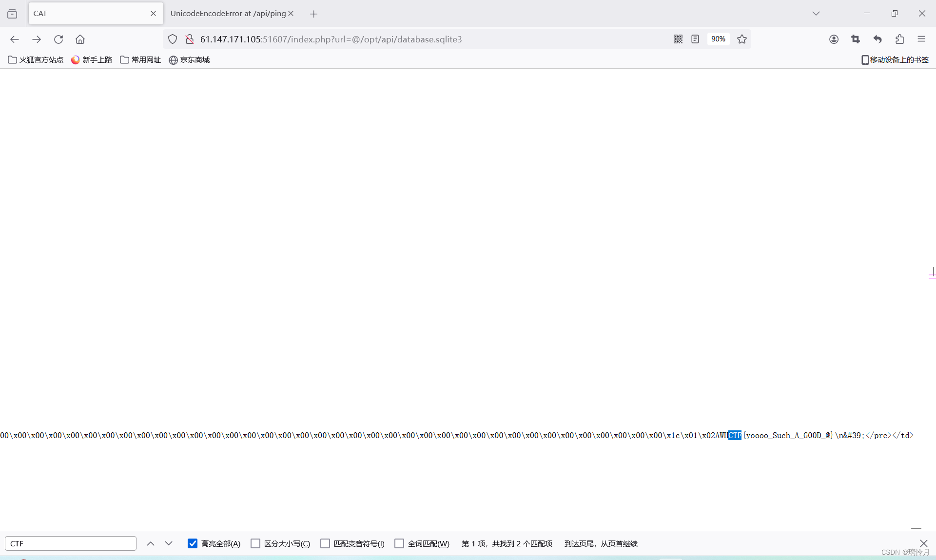This screenshot has width=936, height=560.
Task: Bookmark this page with star icon
Action: (x=742, y=39)
